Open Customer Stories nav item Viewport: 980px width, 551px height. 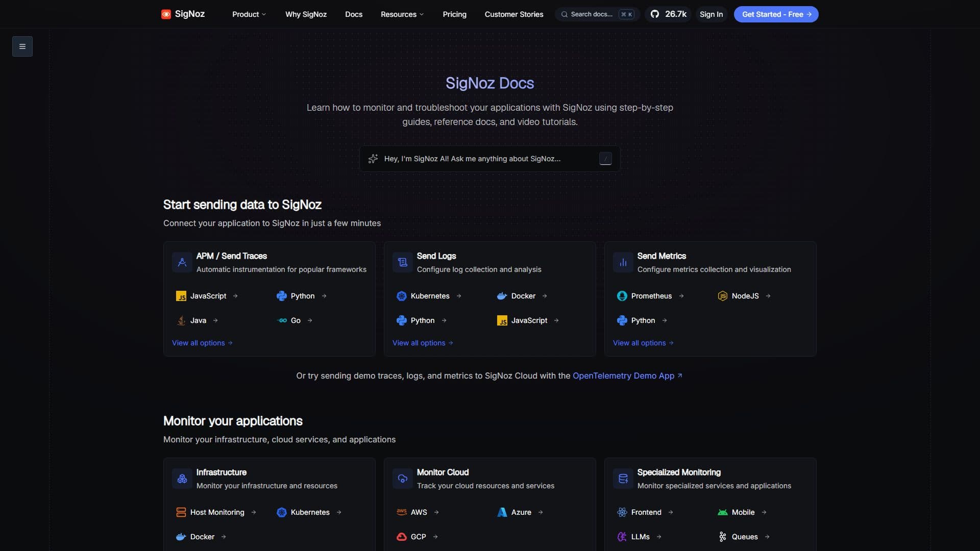514,14
